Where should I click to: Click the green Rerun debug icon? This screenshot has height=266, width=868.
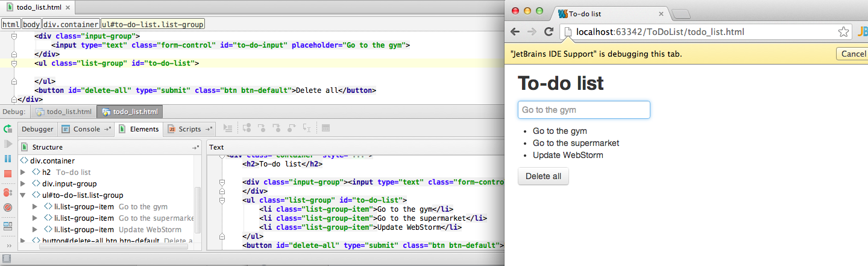click(x=8, y=129)
